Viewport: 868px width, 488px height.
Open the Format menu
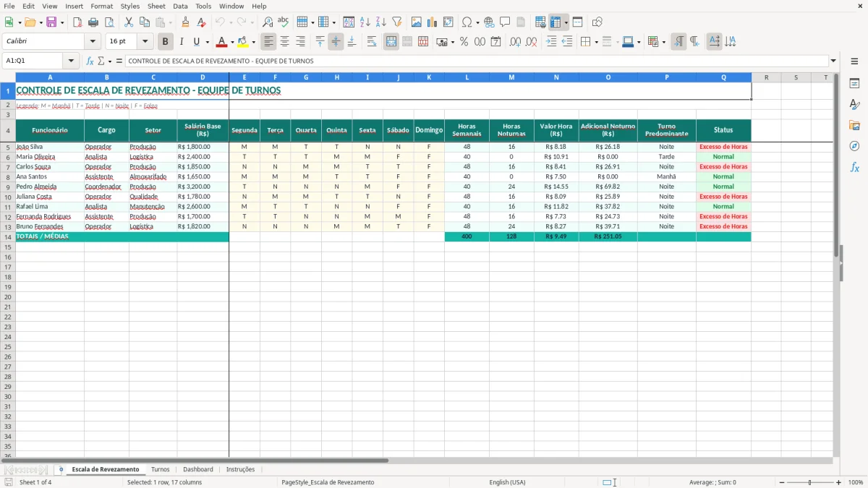pos(101,6)
